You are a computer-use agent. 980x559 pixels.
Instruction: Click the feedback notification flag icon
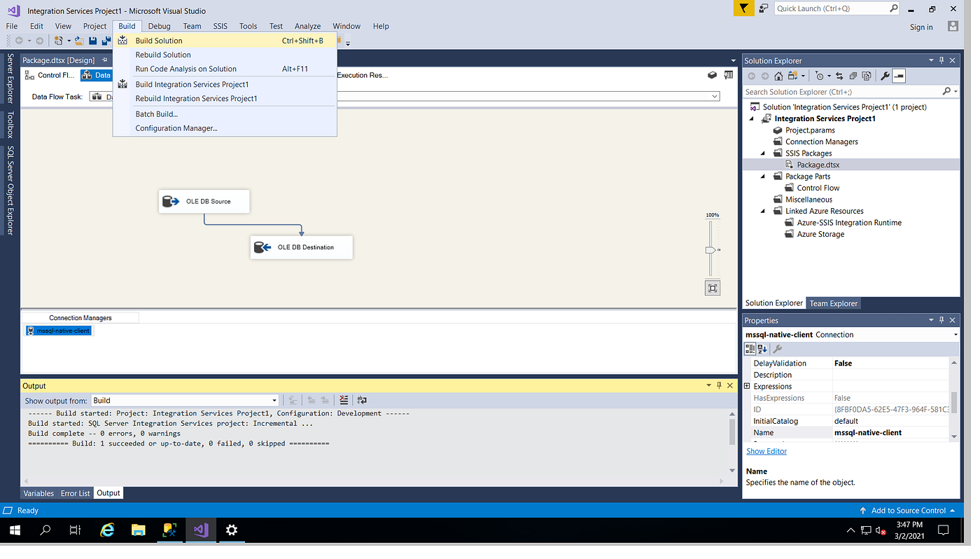(743, 8)
